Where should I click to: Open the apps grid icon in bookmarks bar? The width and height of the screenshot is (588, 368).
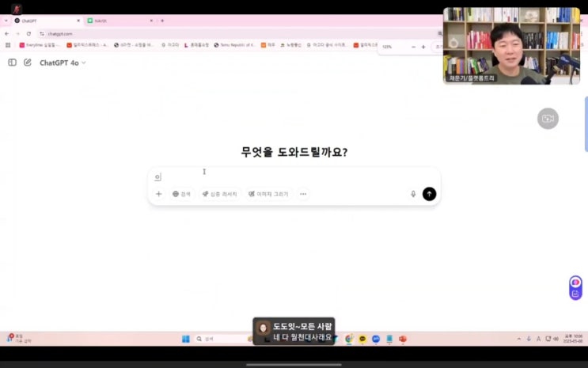point(8,45)
